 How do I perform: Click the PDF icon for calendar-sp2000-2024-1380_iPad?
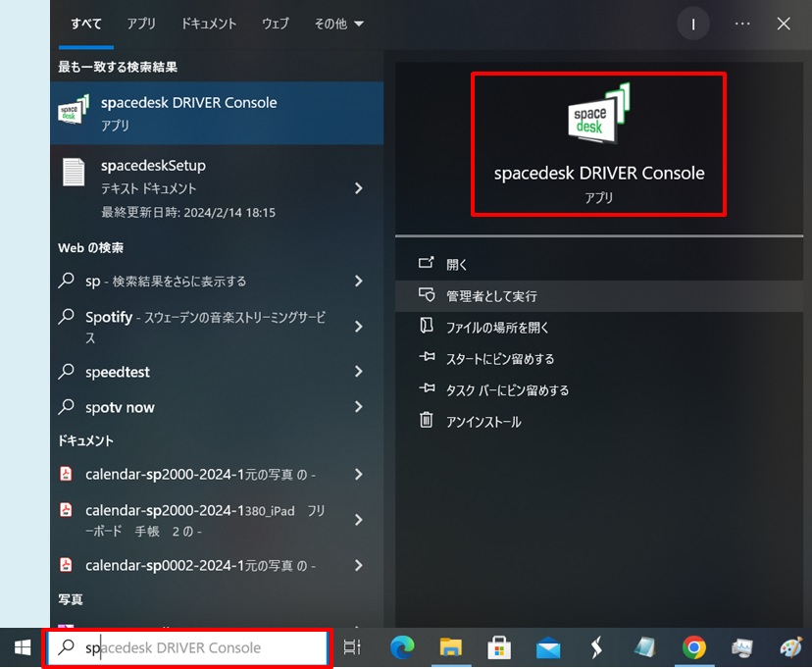coord(66,509)
